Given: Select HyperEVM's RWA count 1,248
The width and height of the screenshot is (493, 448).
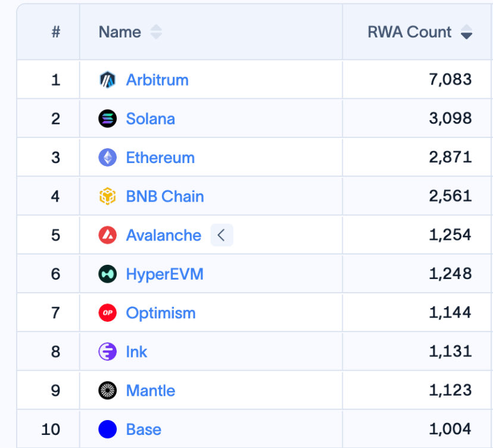Looking at the screenshot, I should (x=450, y=274).
